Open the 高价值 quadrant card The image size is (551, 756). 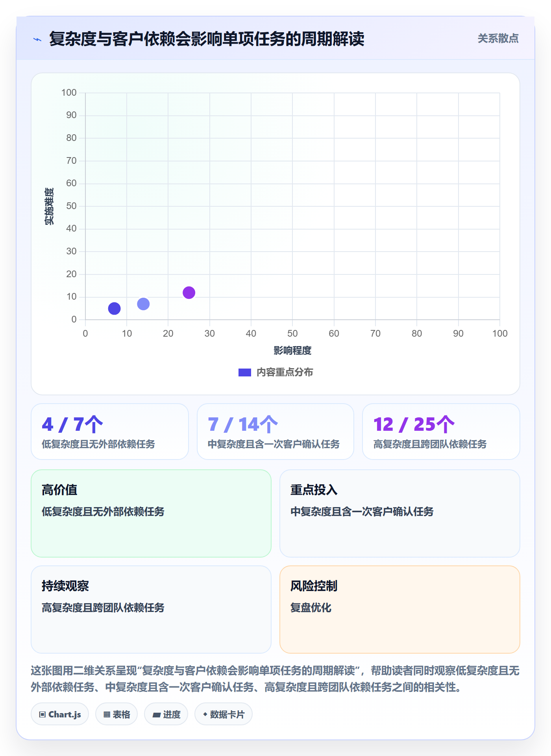pos(151,513)
